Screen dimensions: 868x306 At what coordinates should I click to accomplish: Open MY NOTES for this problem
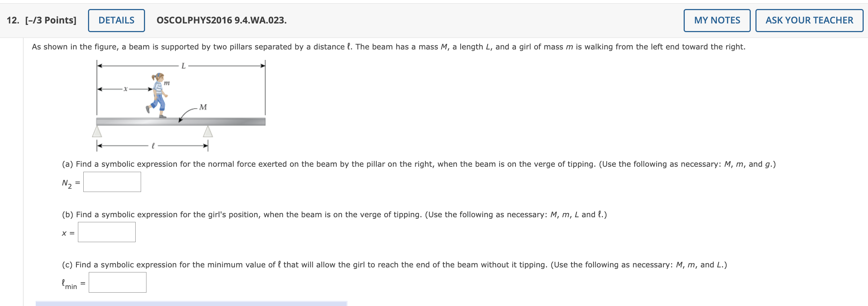coord(716,20)
